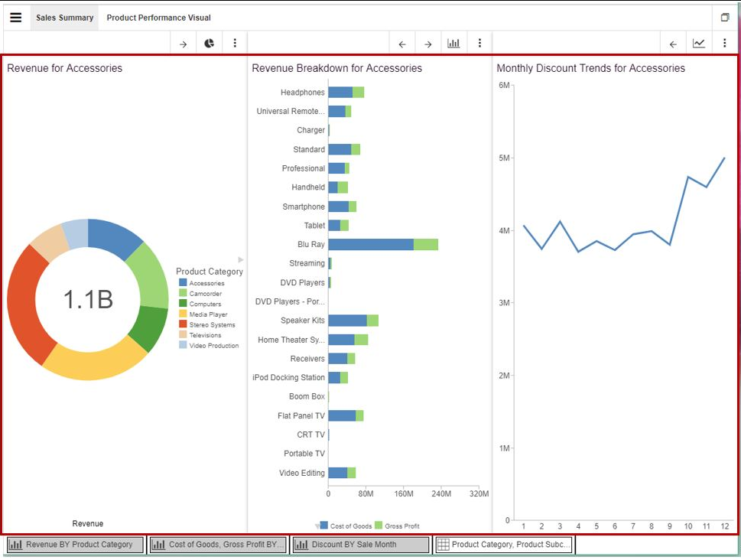Click the Video Editing bar
Image resolution: width=741 pixels, height=560 pixels.
click(342, 473)
